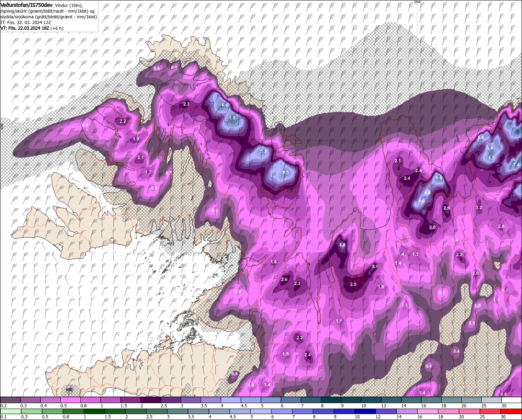The width and height of the screenshot is (522, 420).
Task: Click the 3.8 precipitation value on the map
Action: click(x=342, y=245)
